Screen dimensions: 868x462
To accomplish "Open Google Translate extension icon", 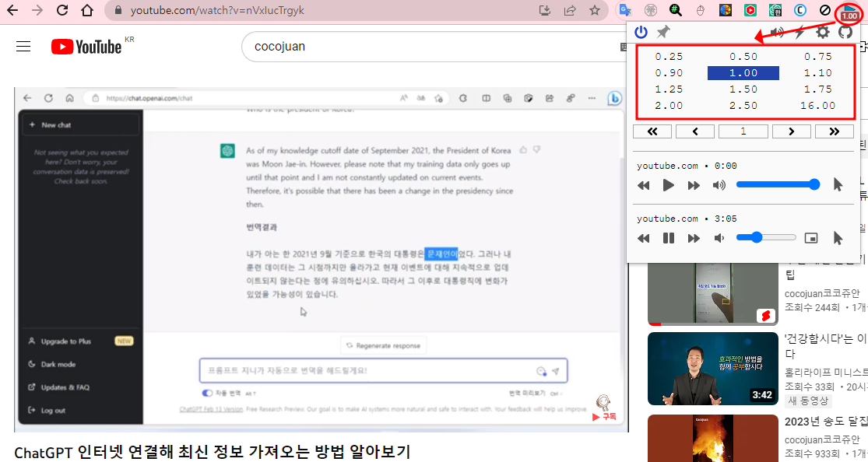I will pyautogui.click(x=626, y=11).
